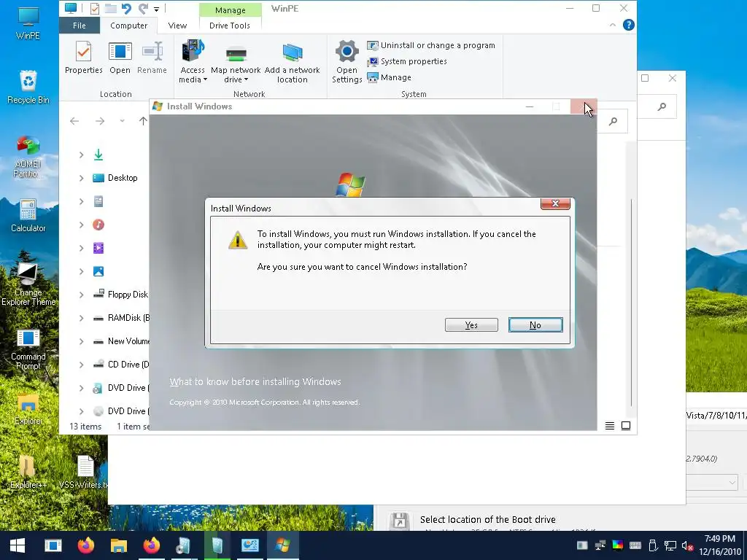The width and height of the screenshot is (747, 560).
Task: Open System properties from ribbon
Action: point(407,61)
